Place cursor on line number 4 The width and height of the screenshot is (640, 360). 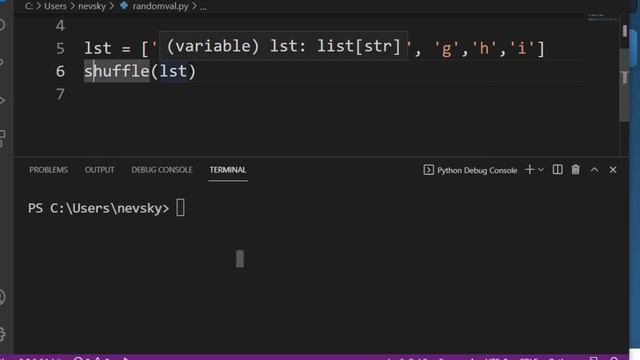coord(60,26)
